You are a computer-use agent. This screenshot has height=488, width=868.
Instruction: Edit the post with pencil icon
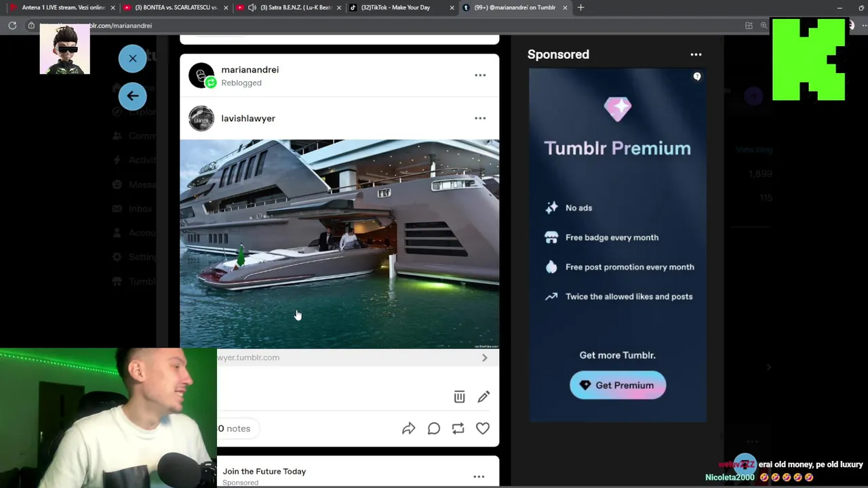tap(484, 396)
